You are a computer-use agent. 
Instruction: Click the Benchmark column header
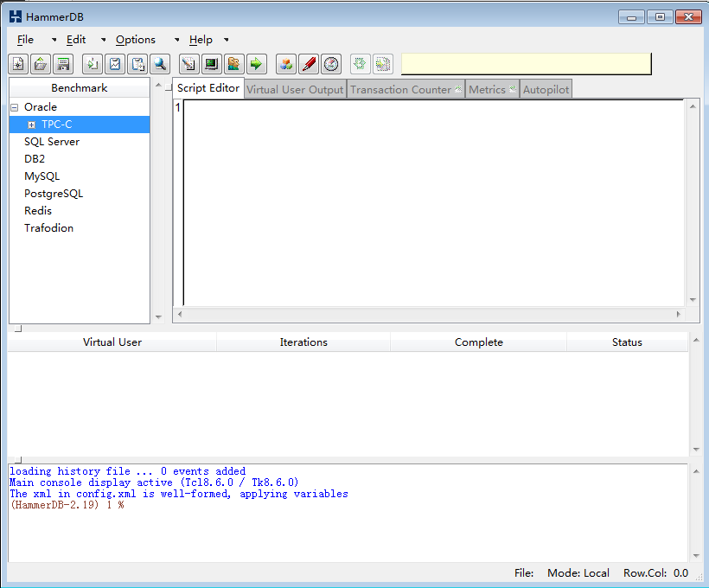[80, 87]
